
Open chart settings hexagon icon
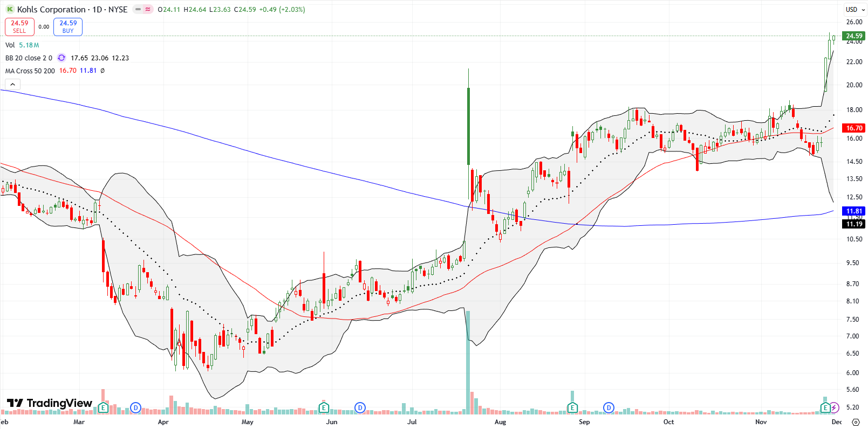[856, 422]
